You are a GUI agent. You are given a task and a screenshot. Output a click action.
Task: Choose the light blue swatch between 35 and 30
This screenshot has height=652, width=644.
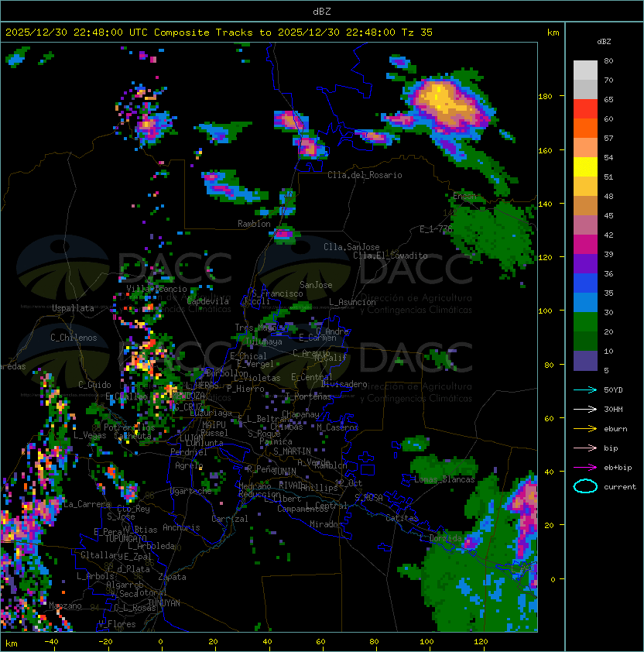click(x=585, y=303)
